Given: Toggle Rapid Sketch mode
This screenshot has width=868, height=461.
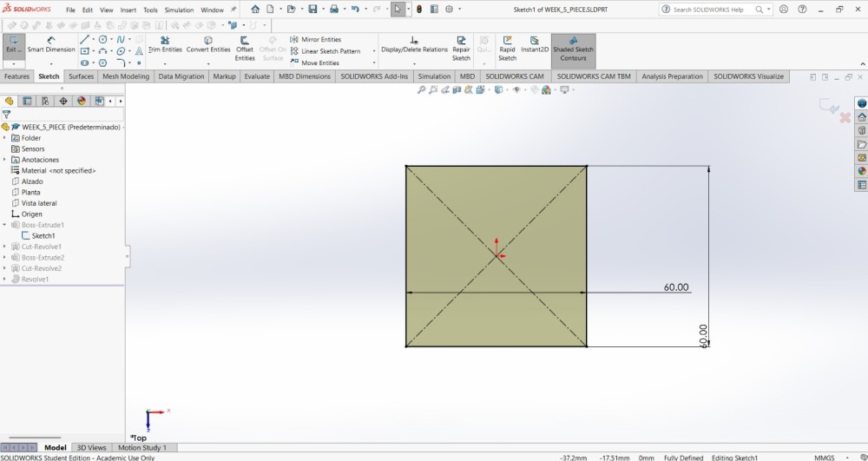Looking at the screenshot, I should coord(507,49).
